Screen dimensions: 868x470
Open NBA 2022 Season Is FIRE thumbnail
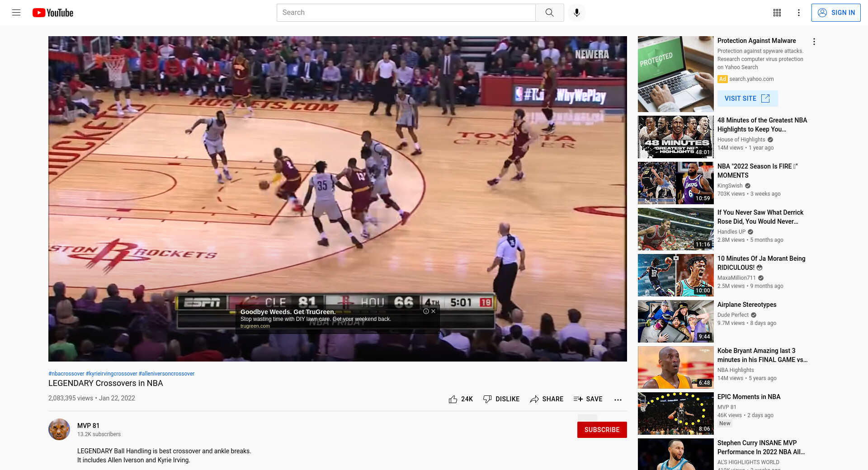[x=675, y=183]
